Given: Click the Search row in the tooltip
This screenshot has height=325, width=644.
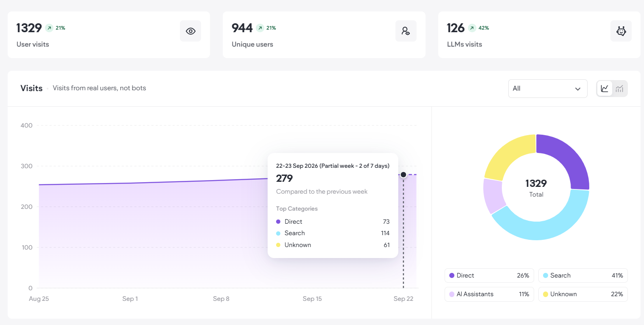Looking at the screenshot, I should pyautogui.click(x=333, y=233).
